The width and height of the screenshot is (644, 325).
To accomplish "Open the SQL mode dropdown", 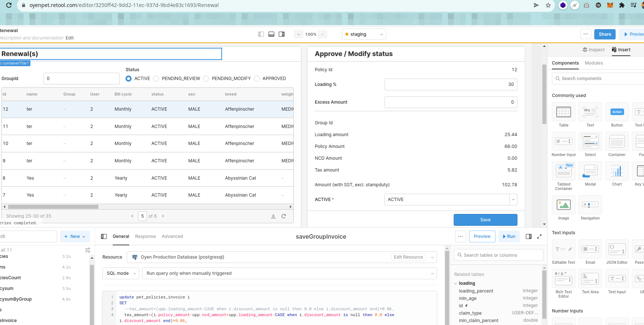I will (120, 273).
